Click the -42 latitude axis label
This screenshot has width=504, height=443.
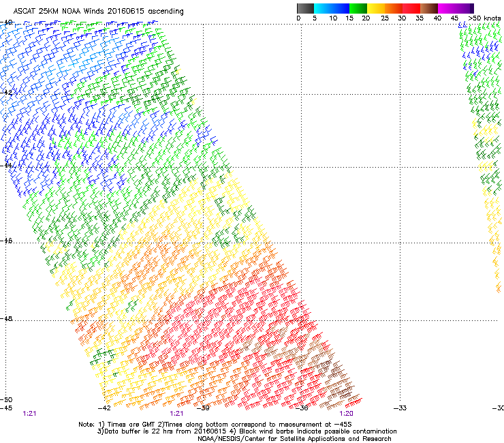[6, 92]
